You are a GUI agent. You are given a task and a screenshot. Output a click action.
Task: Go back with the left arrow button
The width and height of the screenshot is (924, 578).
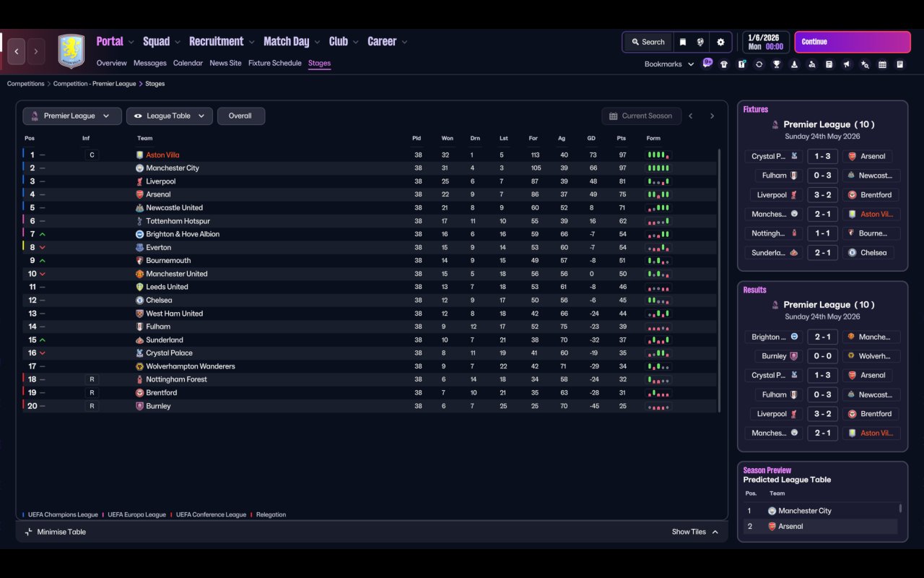tap(17, 51)
